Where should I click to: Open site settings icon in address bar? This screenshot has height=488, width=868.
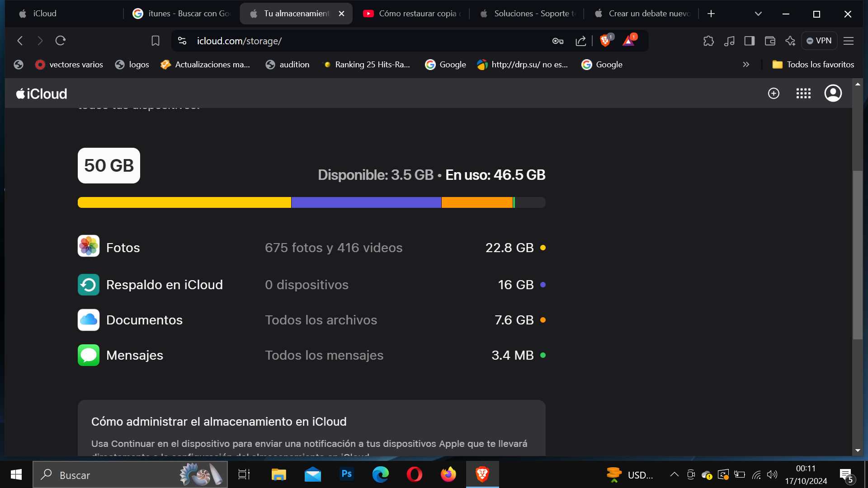coord(182,41)
